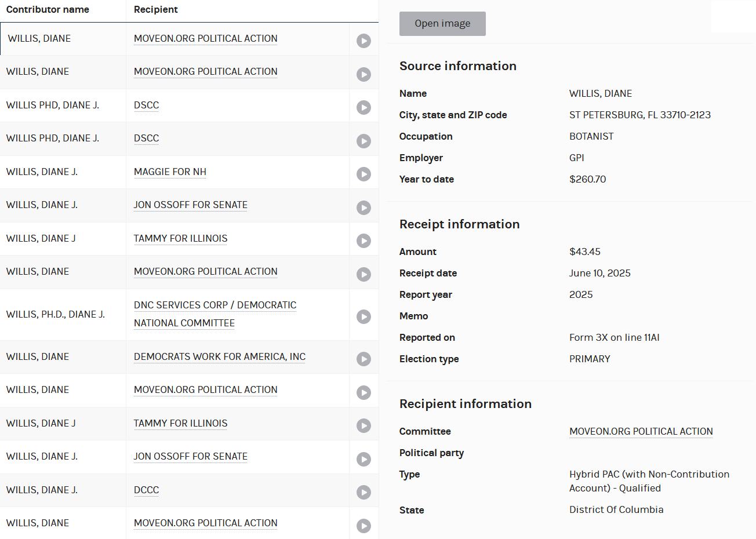Click the Political party field label

(431, 453)
